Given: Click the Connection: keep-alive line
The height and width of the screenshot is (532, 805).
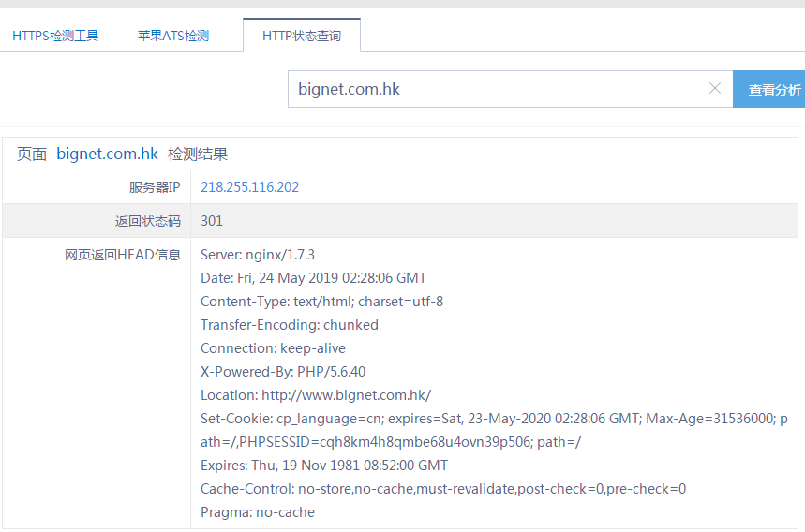Looking at the screenshot, I should click(x=273, y=348).
